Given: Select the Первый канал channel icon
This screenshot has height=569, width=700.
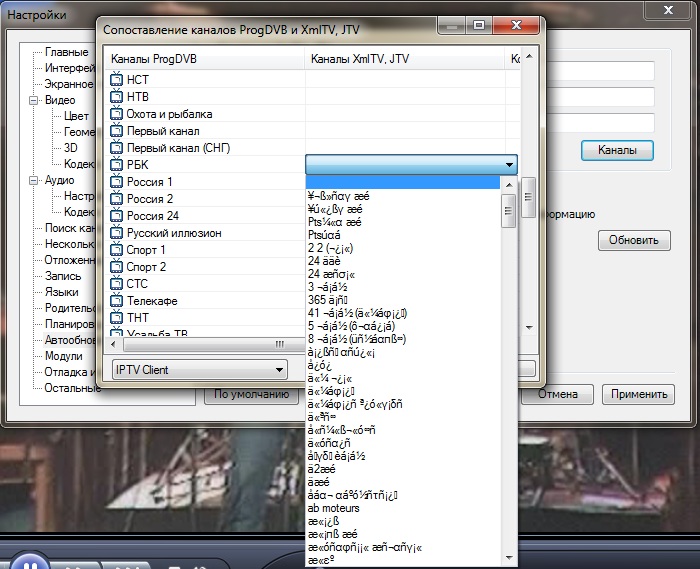Looking at the screenshot, I should click(116, 131).
